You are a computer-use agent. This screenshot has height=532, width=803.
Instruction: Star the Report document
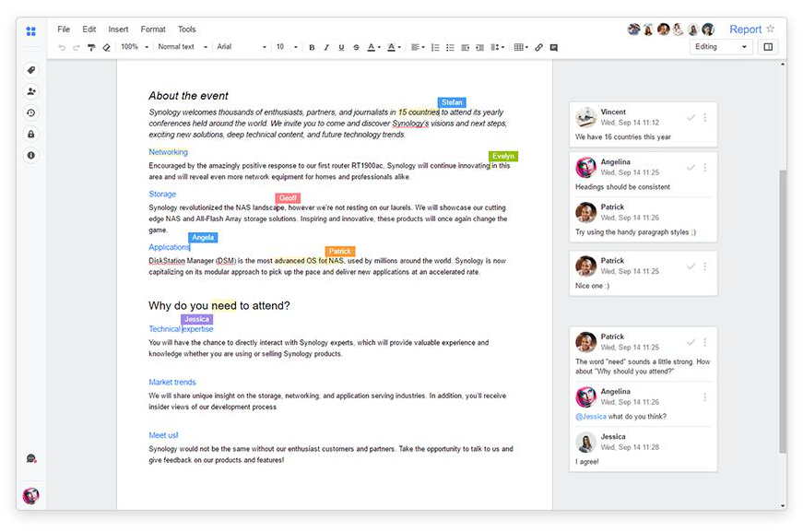pos(771,30)
